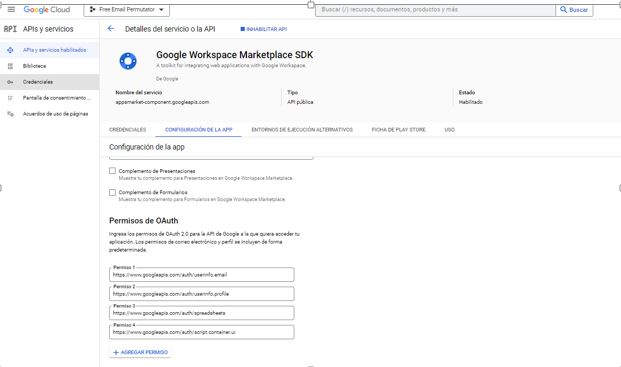Click the page usage agreements icon

coord(10,114)
